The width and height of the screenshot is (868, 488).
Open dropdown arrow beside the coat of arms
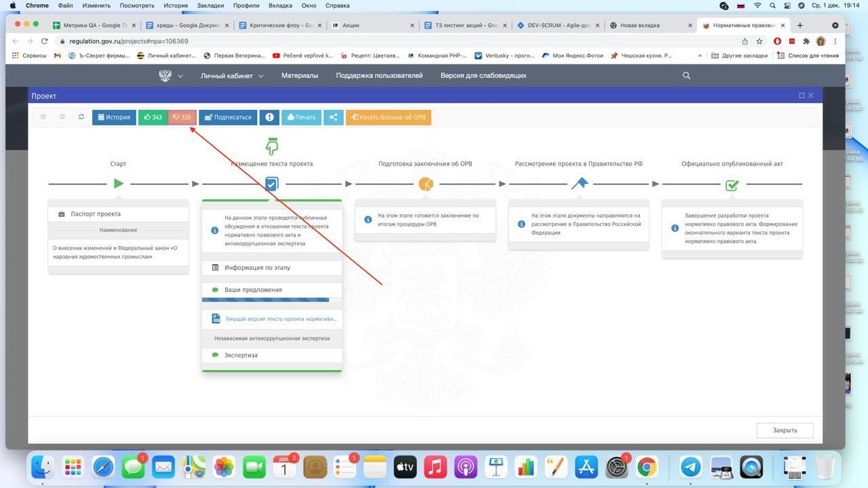pyautogui.click(x=180, y=77)
